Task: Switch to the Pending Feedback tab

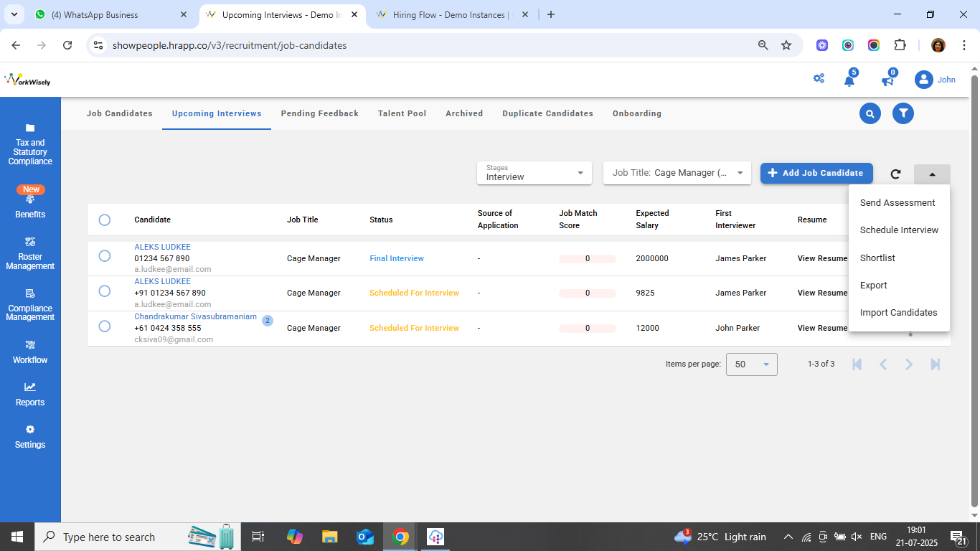Action: pos(319,113)
